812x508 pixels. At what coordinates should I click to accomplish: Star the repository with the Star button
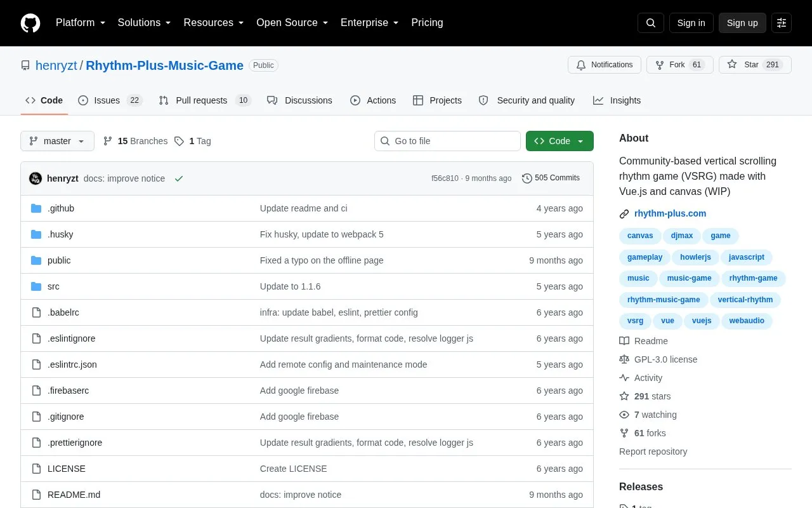[x=755, y=65]
